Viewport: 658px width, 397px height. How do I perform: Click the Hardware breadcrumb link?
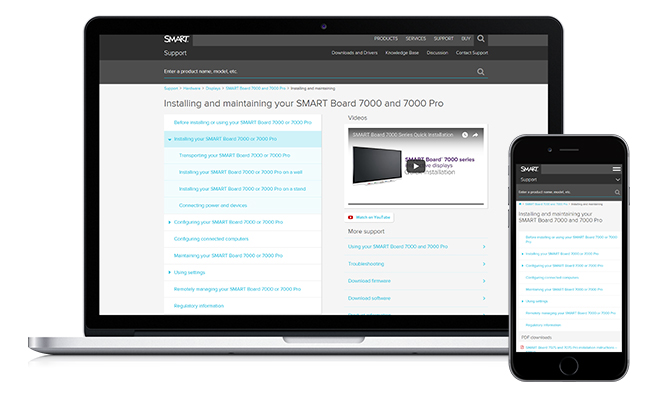192,89
